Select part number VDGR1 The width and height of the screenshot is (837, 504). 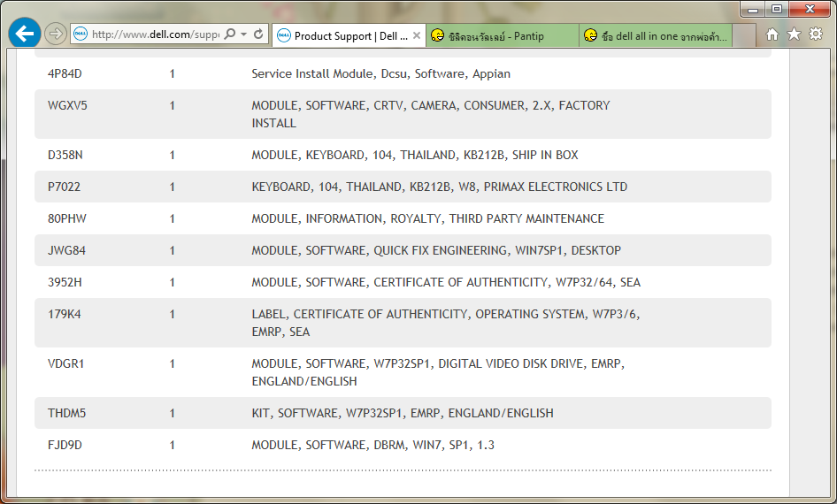point(65,363)
